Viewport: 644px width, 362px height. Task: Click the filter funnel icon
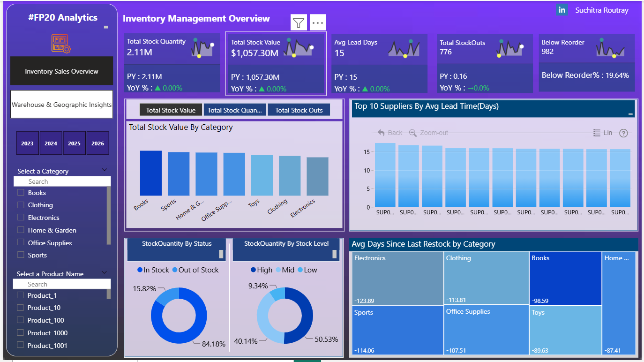point(299,22)
